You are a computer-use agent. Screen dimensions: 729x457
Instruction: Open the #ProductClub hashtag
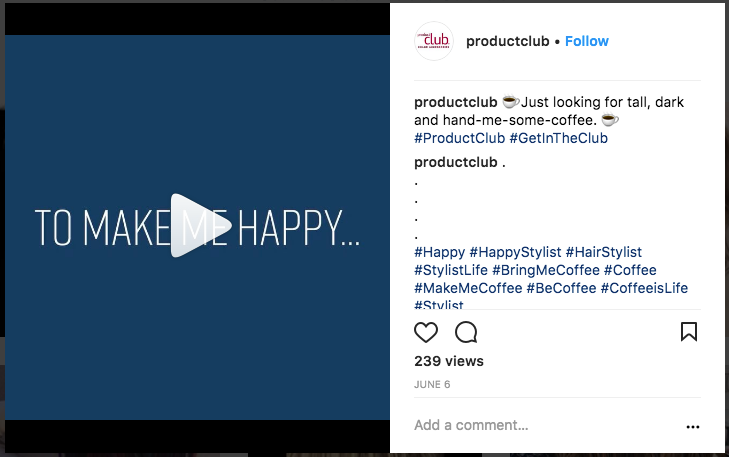coord(459,138)
